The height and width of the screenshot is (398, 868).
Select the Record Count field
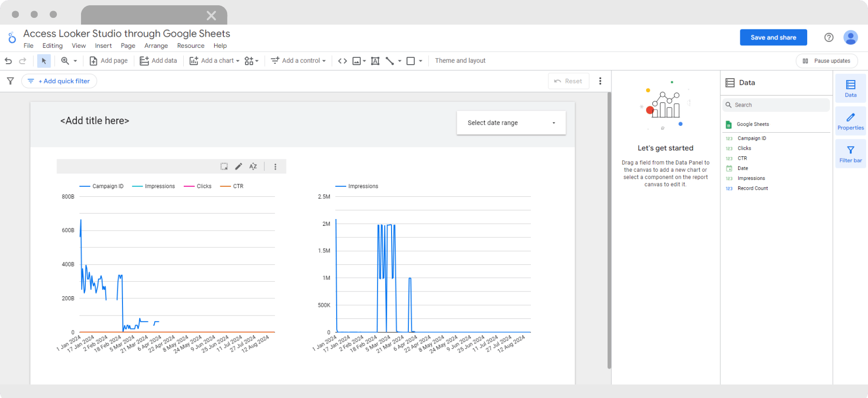(x=752, y=189)
